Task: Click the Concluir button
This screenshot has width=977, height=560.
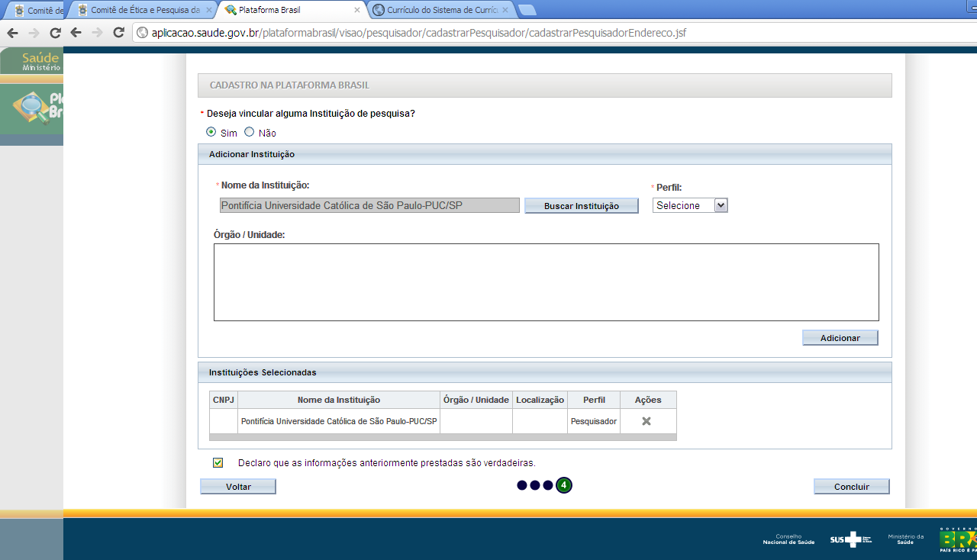Action: point(852,487)
